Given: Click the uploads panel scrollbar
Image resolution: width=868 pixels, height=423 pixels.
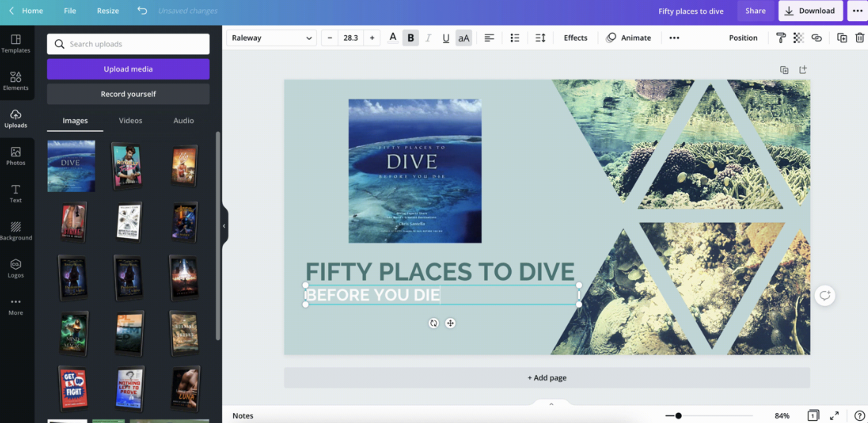Looking at the screenshot, I should click(218, 236).
